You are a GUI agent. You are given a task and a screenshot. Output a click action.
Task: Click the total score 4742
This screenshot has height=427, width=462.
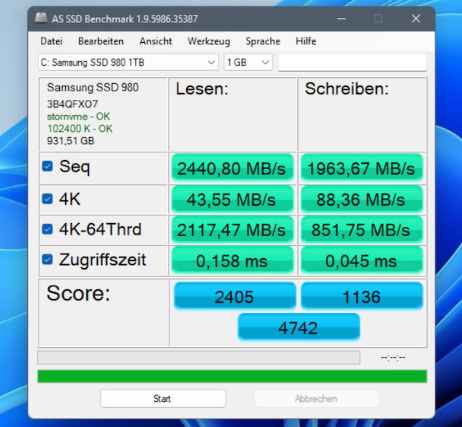coord(299,327)
